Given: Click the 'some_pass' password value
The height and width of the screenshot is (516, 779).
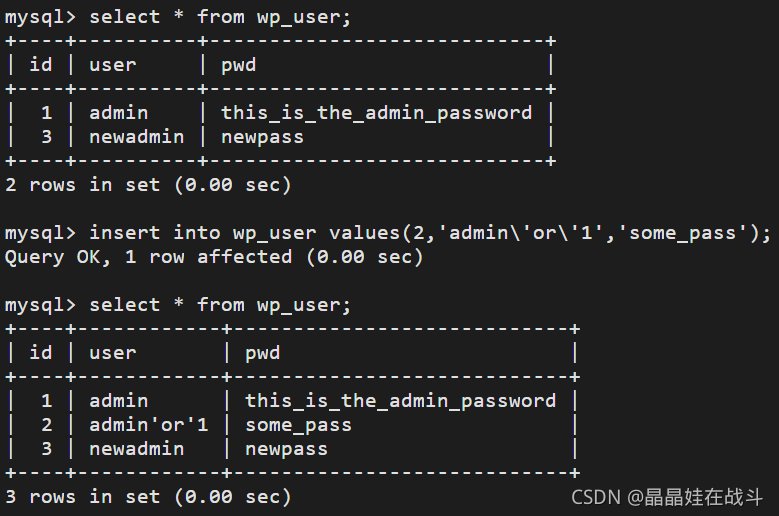Looking at the screenshot, I should (298, 426).
